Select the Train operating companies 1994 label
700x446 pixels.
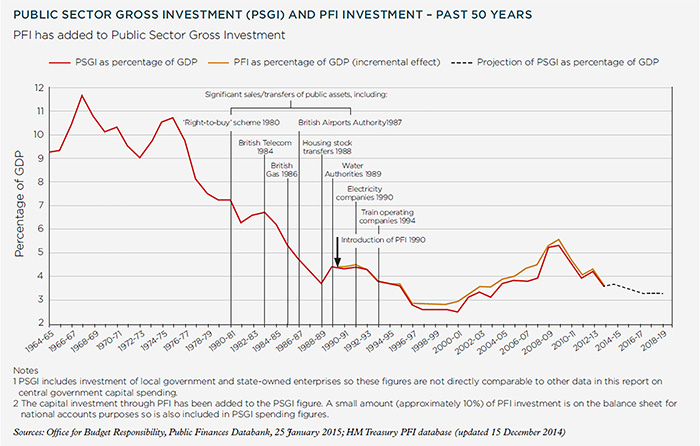[x=393, y=217]
